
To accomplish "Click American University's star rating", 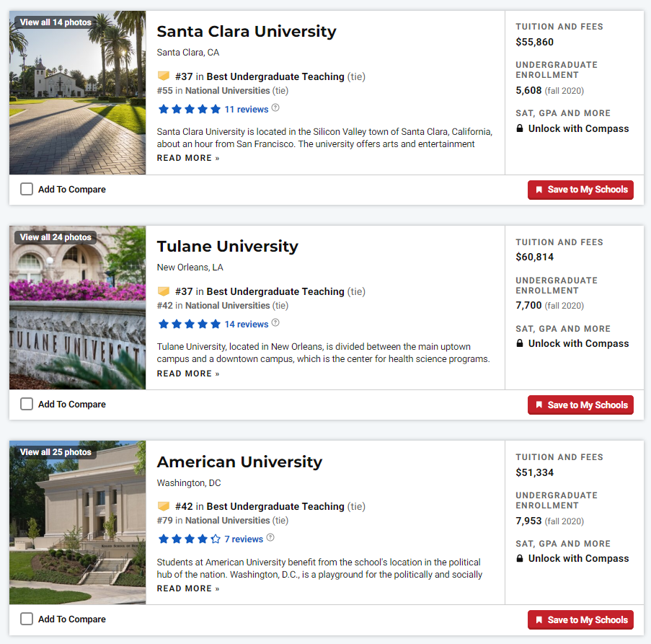I will pyautogui.click(x=190, y=539).
